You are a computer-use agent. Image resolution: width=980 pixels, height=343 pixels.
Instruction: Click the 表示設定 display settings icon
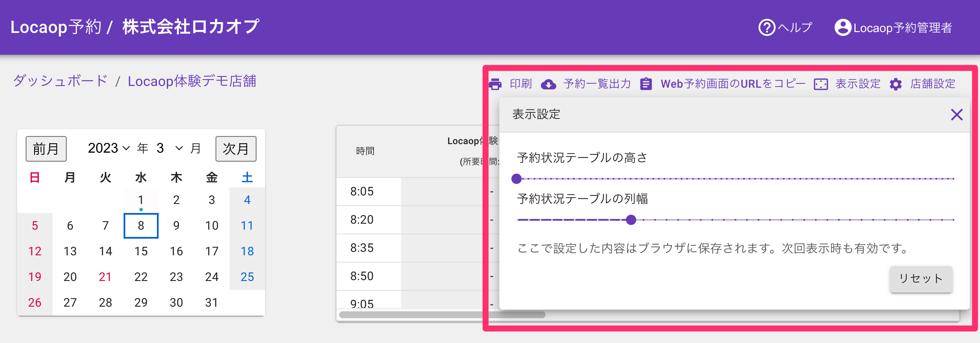tap(821, 84)
